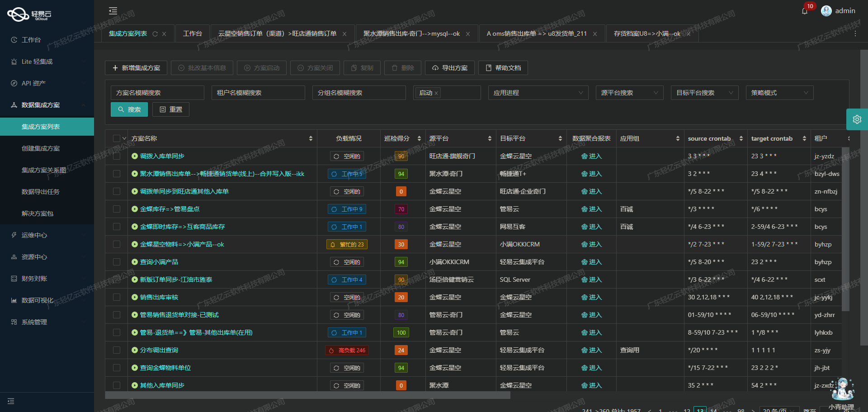
Task: Open the 目标平台搜索 dropdown
Action: click(x=704, y=93)
